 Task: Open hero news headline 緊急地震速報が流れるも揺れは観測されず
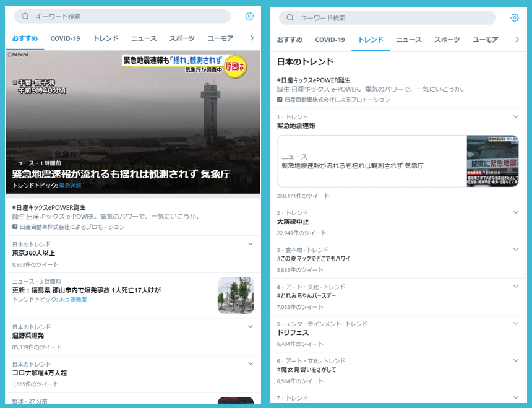coord(121,174)
